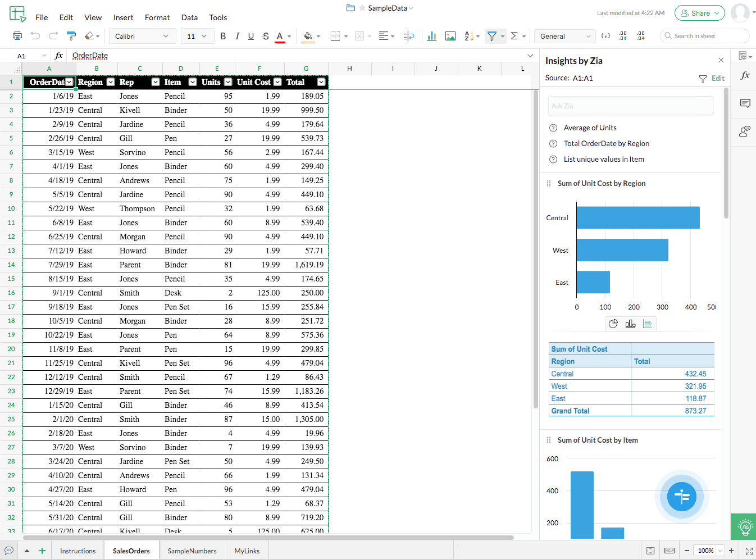756x559 pixels.
Task: Toggle italic formatting
Action: (x=237, y=36)
